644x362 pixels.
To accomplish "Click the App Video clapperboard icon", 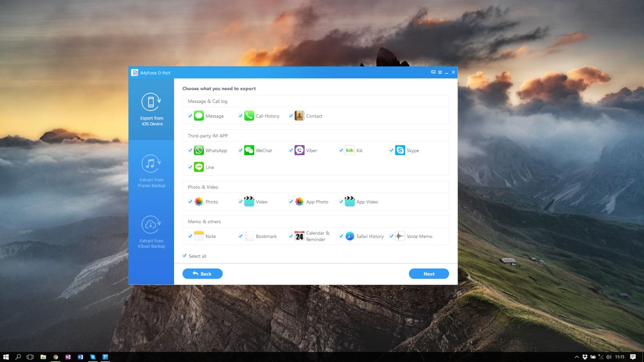I will [350, 202].
